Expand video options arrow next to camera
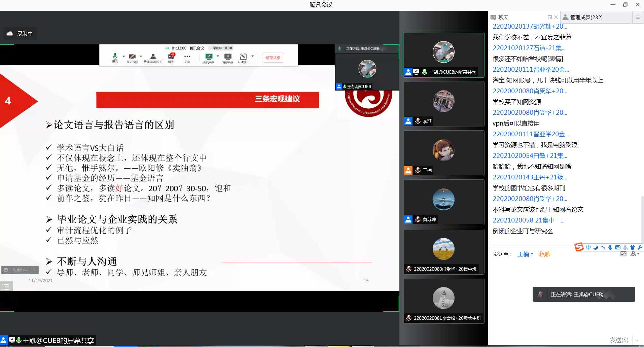Screen dimensions: 644x347 (x=141, y=56)
